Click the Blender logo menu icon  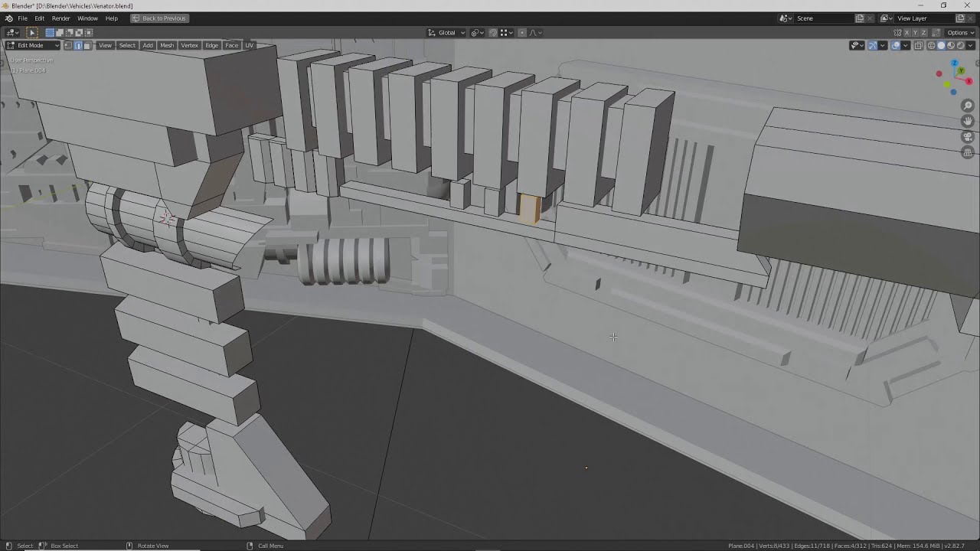click(x=8, y=18)
